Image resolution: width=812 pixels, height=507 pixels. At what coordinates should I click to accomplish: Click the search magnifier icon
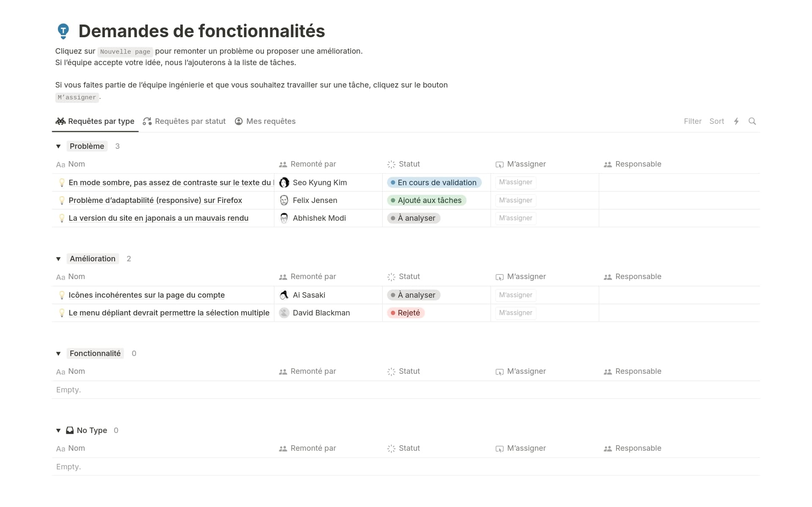click(752, 121)
